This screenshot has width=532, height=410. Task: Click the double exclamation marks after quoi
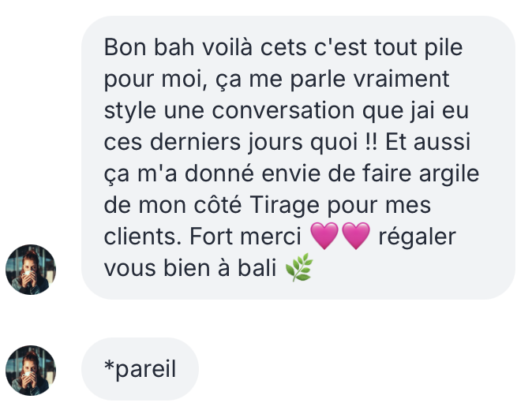pos(372,142)
